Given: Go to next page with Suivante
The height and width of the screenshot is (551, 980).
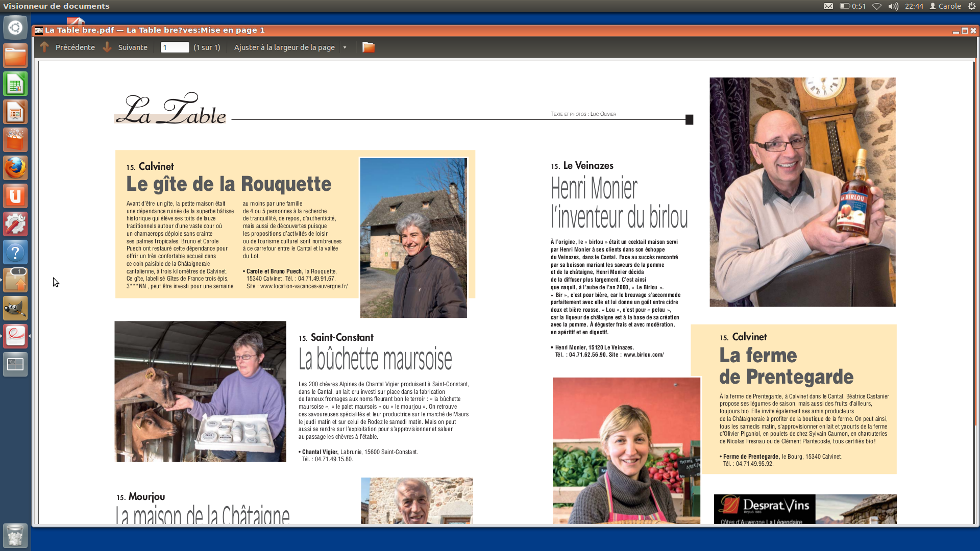Looking at the screenshot, I should tap(126, 47).
